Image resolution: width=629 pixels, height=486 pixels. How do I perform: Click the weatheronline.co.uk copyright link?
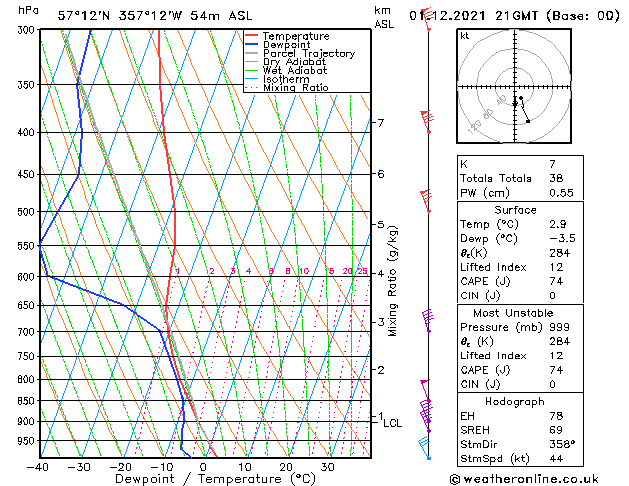pyautogui.click(x=524, y=479)
